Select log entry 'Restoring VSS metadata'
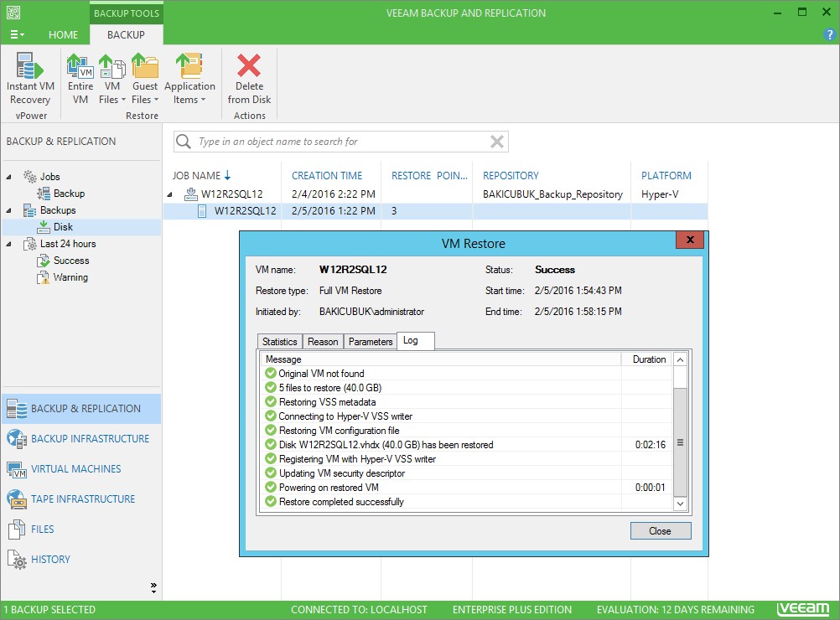The height and width of the screenshot is (620, 840). [x=466, y=402]
